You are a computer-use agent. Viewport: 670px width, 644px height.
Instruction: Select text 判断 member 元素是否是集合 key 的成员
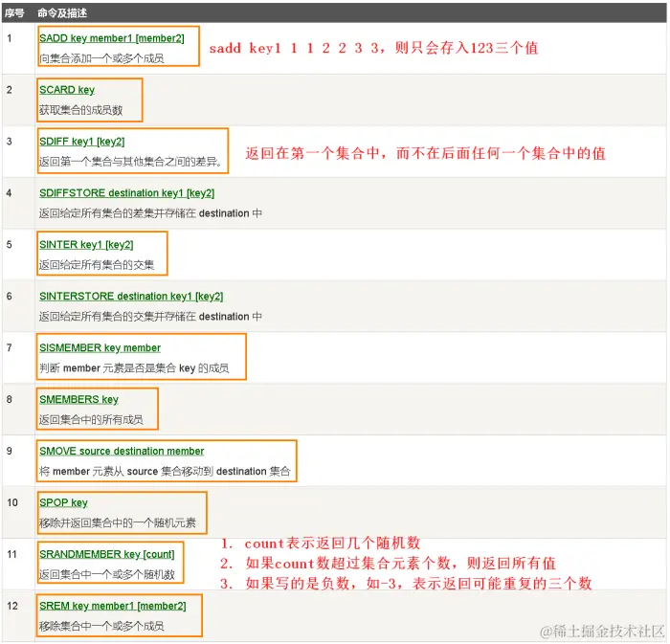tap(134, 368)
